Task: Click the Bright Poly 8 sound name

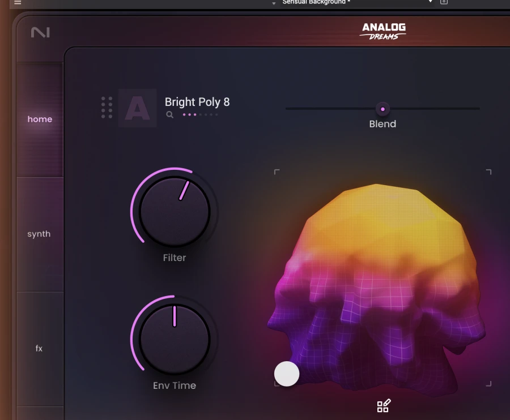Action: 197,102
